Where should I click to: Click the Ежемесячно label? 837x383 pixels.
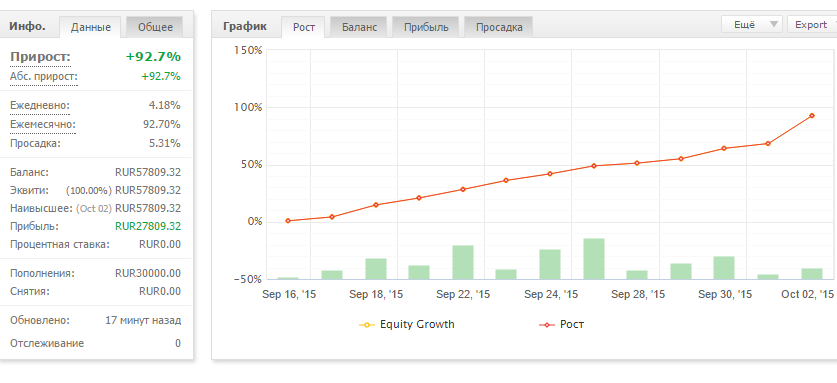pyautogui.click(x=43, y=124)
